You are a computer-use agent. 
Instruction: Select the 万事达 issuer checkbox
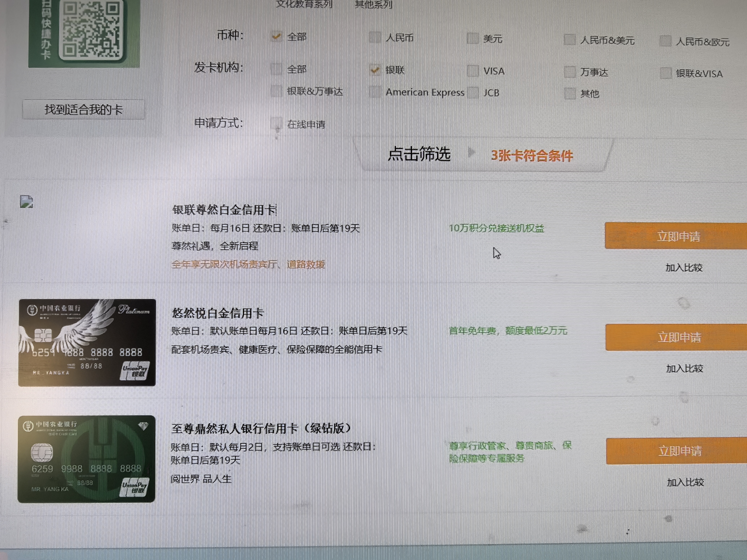click(x=570, y=72)
